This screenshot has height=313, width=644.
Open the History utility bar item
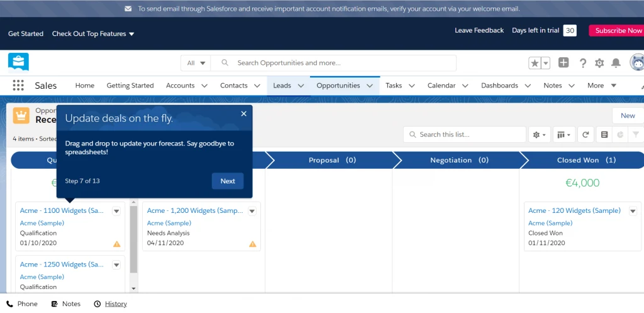coord(111,304)
